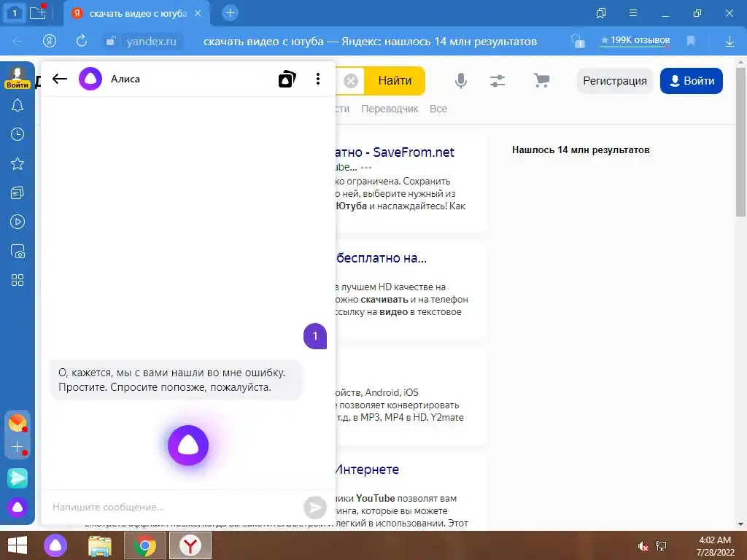The image size is (747, 560).
Task: Open Yandex Mail icon in sidebar
Action: 18,423
